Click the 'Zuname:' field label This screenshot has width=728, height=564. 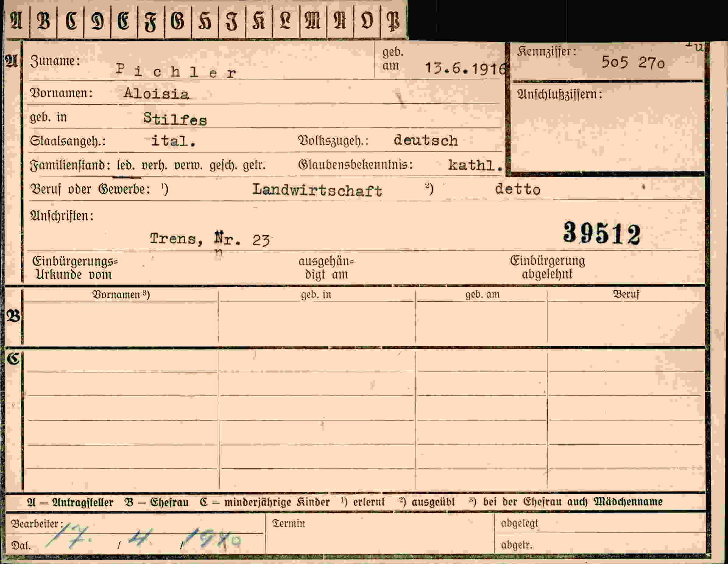click(55, 61)
